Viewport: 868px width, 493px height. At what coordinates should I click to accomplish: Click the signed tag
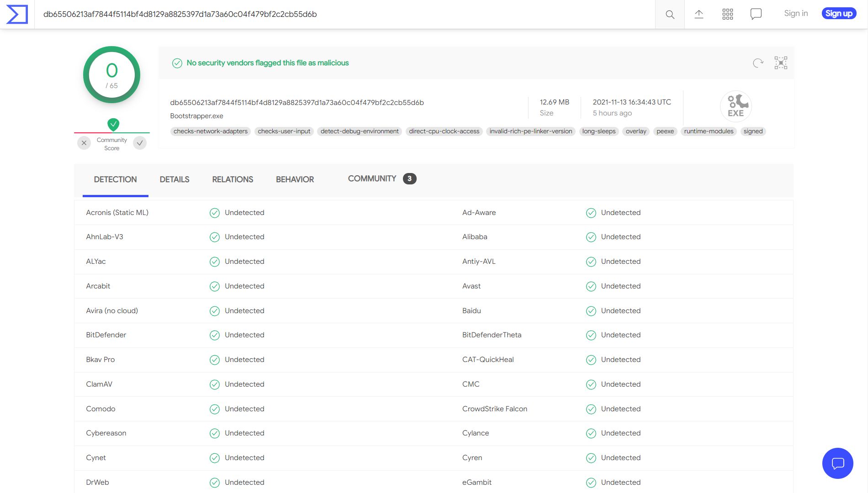(753, 131)
